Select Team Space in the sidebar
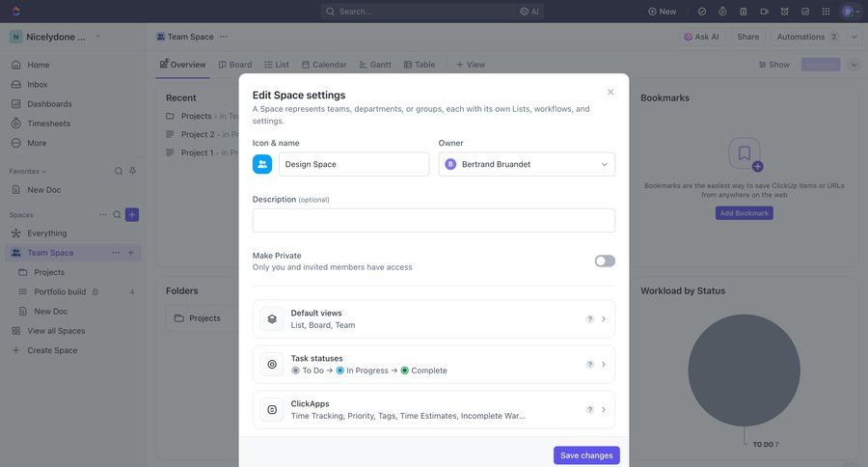This screenshot has width=868, height=467. (50, 253)
